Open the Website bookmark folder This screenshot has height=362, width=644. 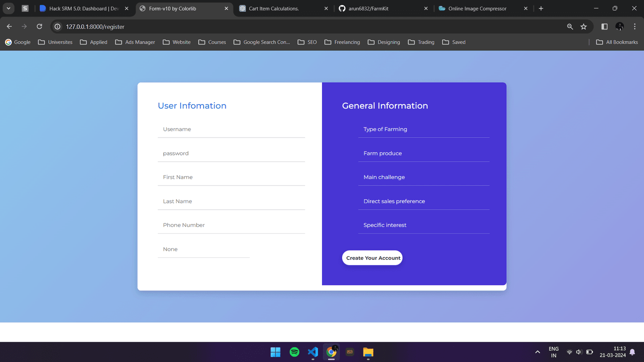click(x=177, y=42)
